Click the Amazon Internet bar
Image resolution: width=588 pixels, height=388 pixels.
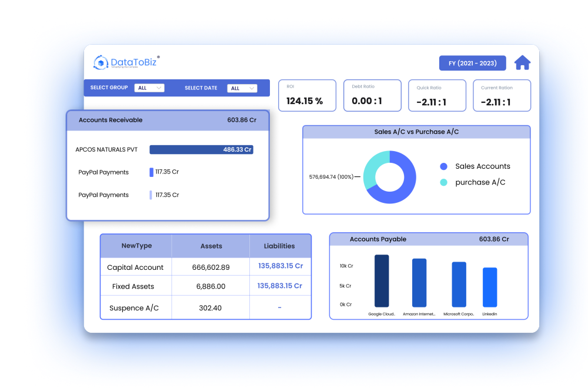click(x=419, y=283)
